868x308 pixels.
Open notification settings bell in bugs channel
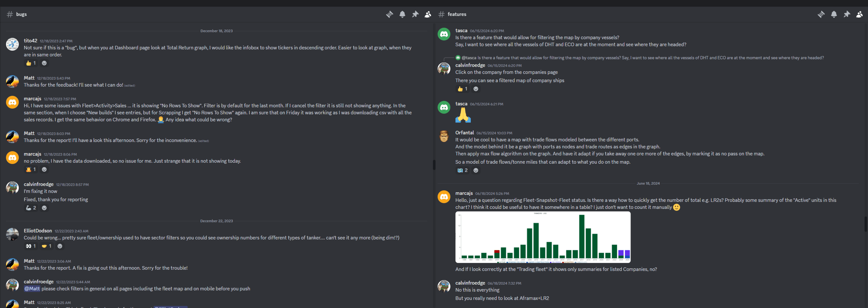tap(402, 14)
